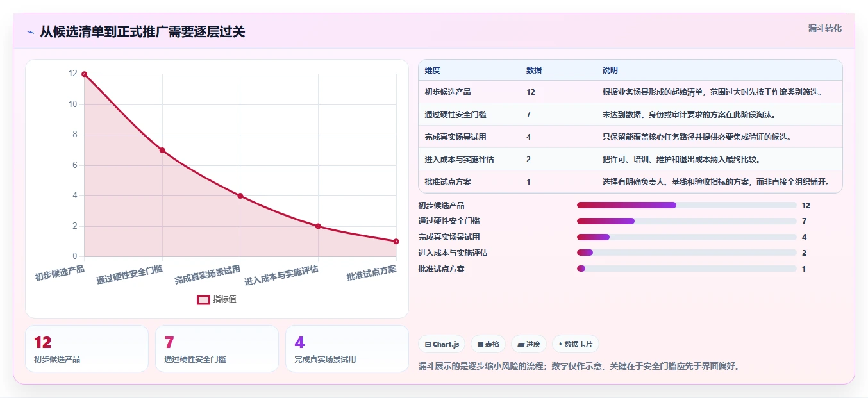Image resolution: width=868 pixels, height=398 pixels.
Task: Click the value 7 in the table
Action: coord(529,115)
